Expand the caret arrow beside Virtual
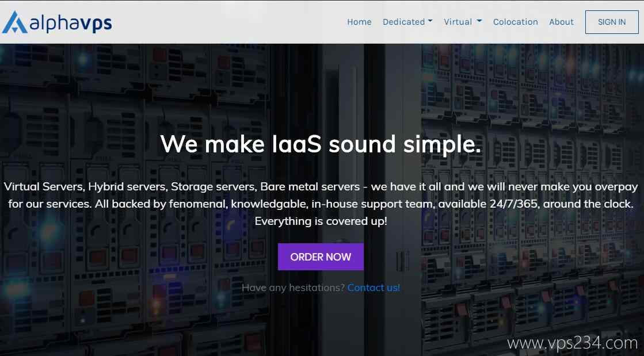The image size is (644, 356). pyautogui.click(x=479, y=22)
